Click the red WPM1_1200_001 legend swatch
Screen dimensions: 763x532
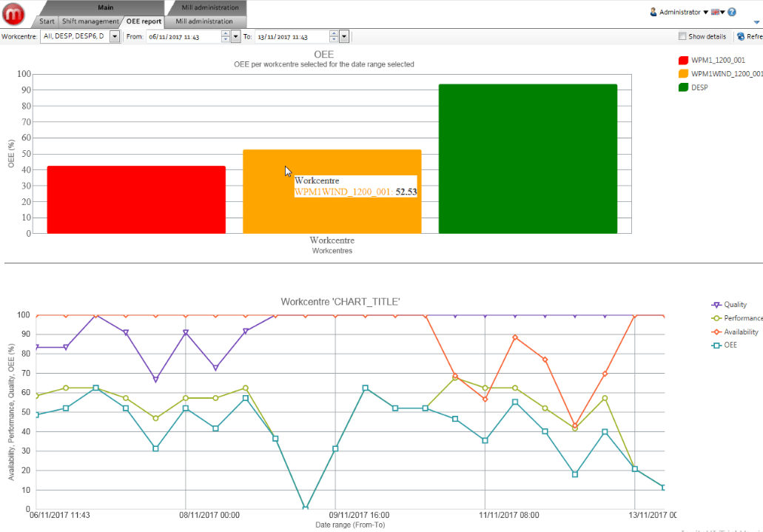pos(684,60)
